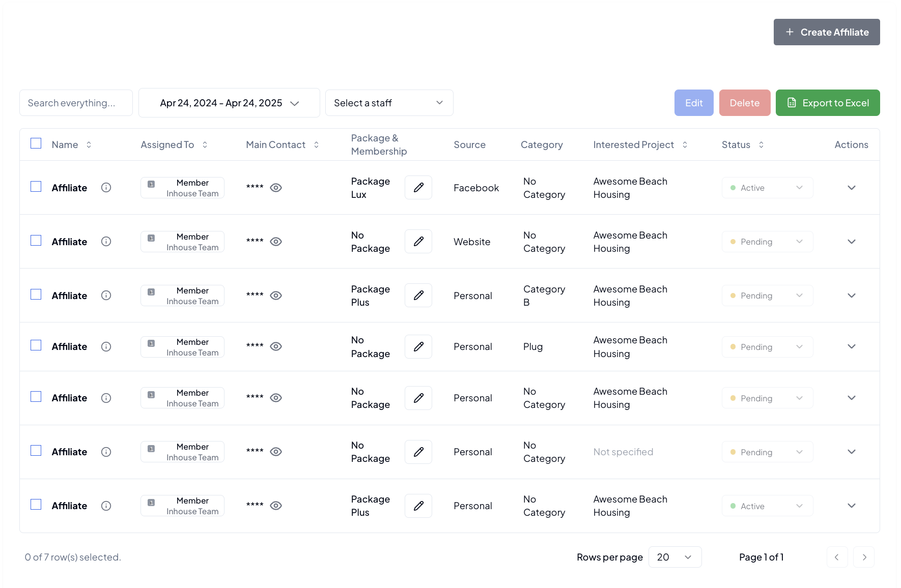This screenshot has height=588, width=901.
Task: Expand actions chevron in Website row
Action: (851, 242)
